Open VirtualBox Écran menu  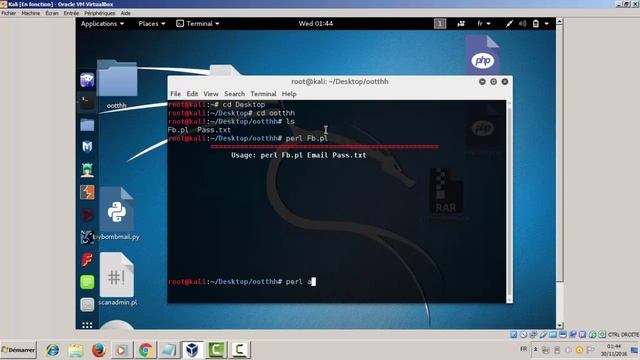52,13
